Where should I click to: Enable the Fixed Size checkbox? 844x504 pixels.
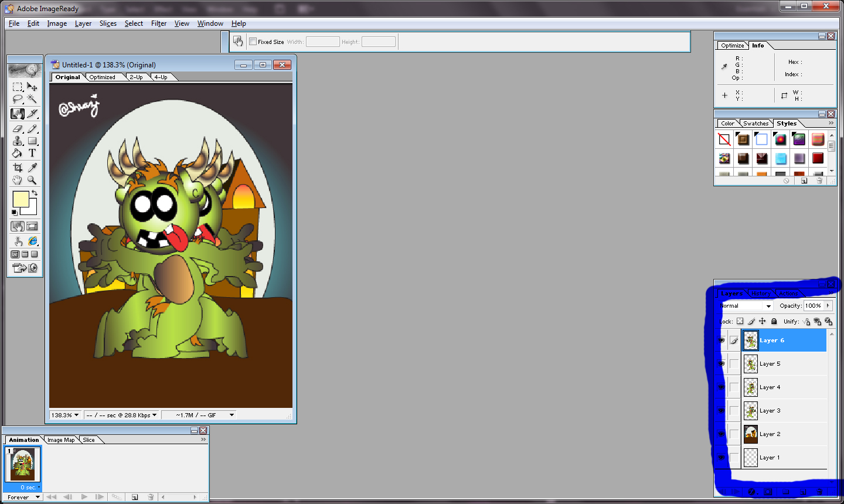pos(253,42)
